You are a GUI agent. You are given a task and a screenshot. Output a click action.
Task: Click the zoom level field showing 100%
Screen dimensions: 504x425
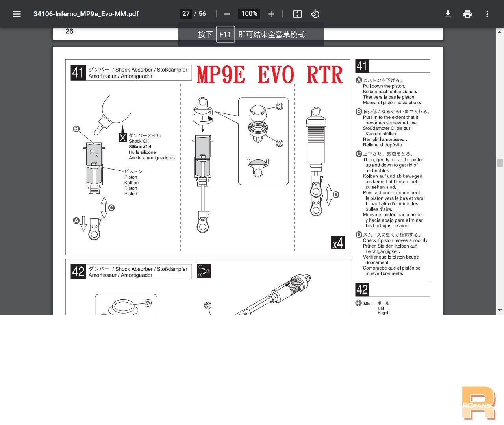click(x=249, y=13)
